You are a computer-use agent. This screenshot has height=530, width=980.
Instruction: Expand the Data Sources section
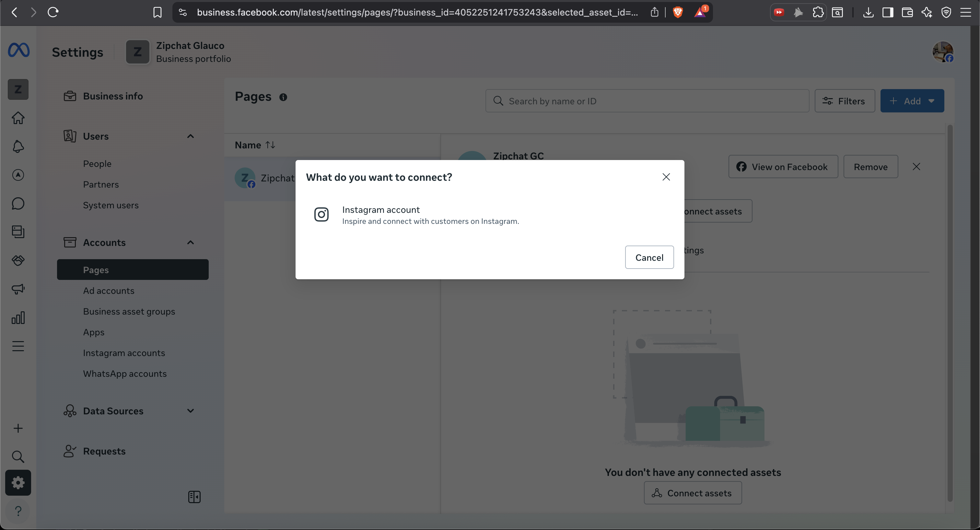[190, 411]
